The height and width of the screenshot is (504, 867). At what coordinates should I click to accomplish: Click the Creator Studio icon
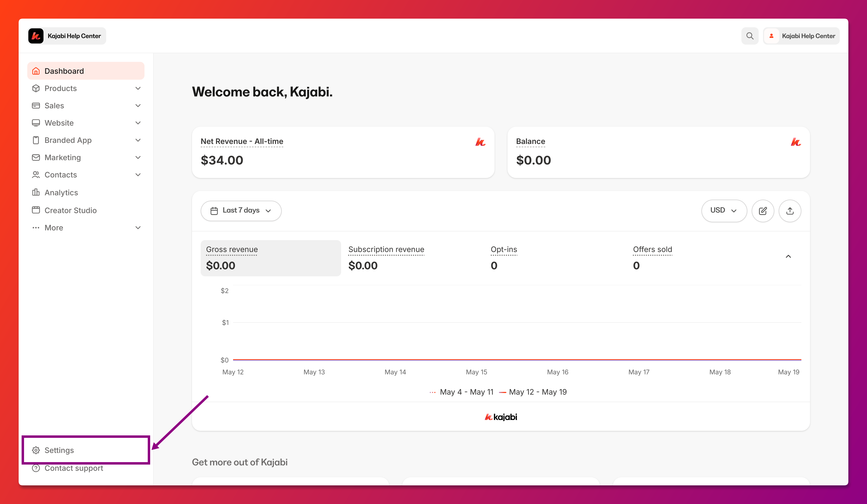(x=36, y=210)
